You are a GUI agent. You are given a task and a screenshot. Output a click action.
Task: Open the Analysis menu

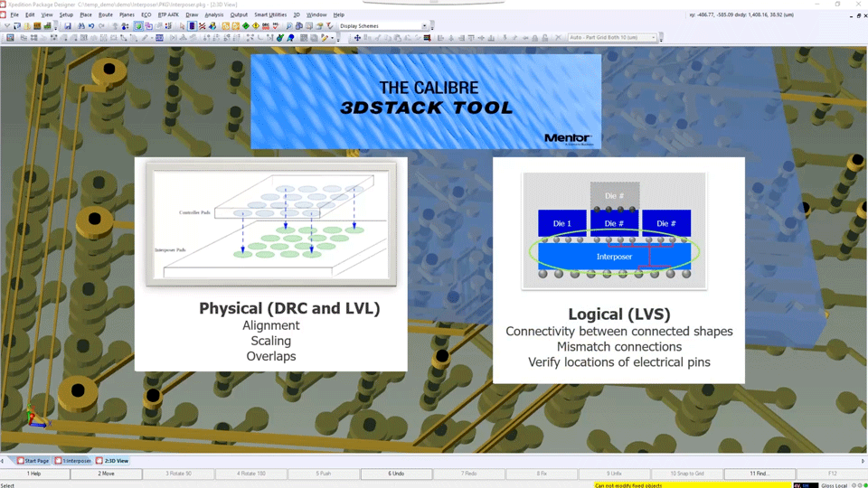pyautogui.click(x=214, y=15)
